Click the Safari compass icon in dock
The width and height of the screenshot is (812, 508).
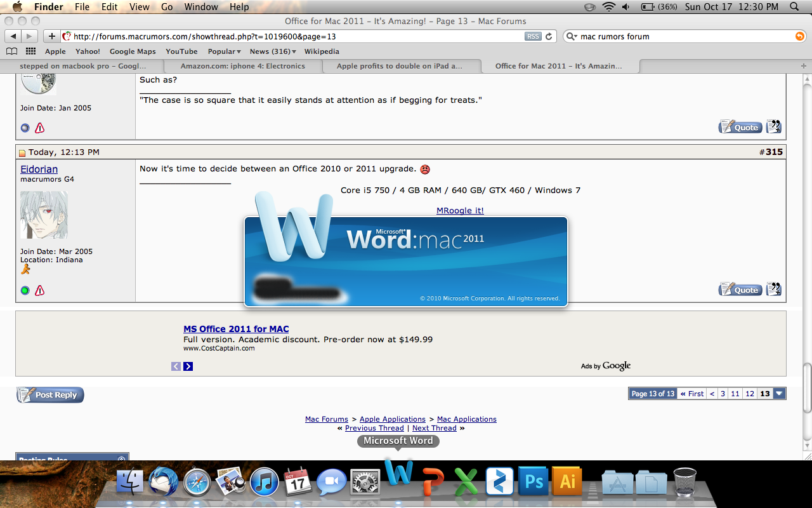[x=197, y=482]
